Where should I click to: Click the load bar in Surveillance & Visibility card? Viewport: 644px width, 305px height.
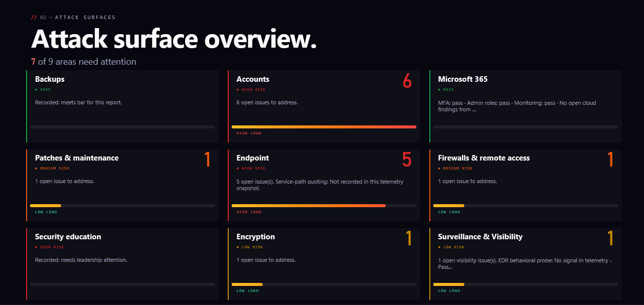pos(526,284)
